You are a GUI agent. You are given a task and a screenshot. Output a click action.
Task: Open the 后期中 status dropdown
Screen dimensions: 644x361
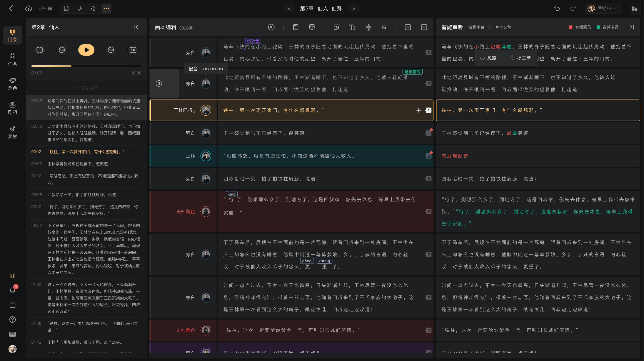[x=603, y=8]
